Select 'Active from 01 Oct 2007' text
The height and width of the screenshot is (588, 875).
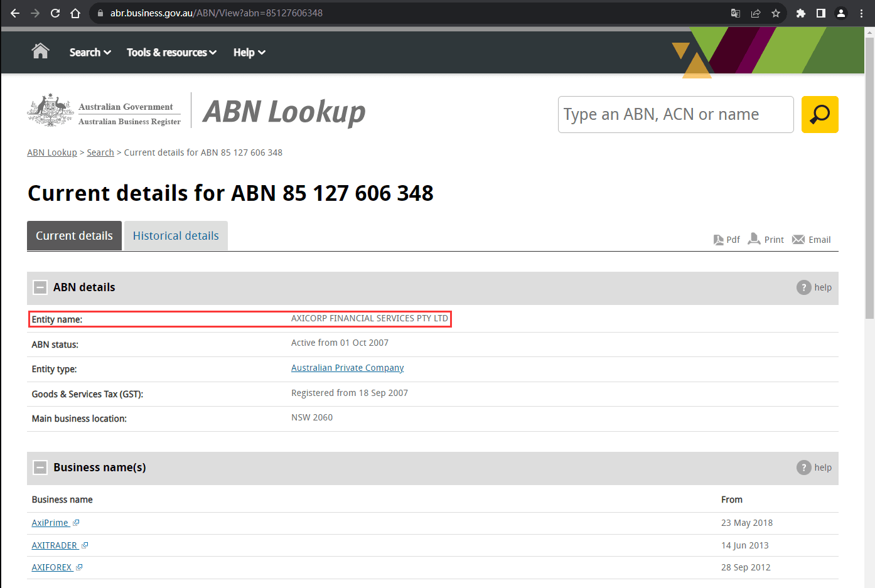(340, 343)
